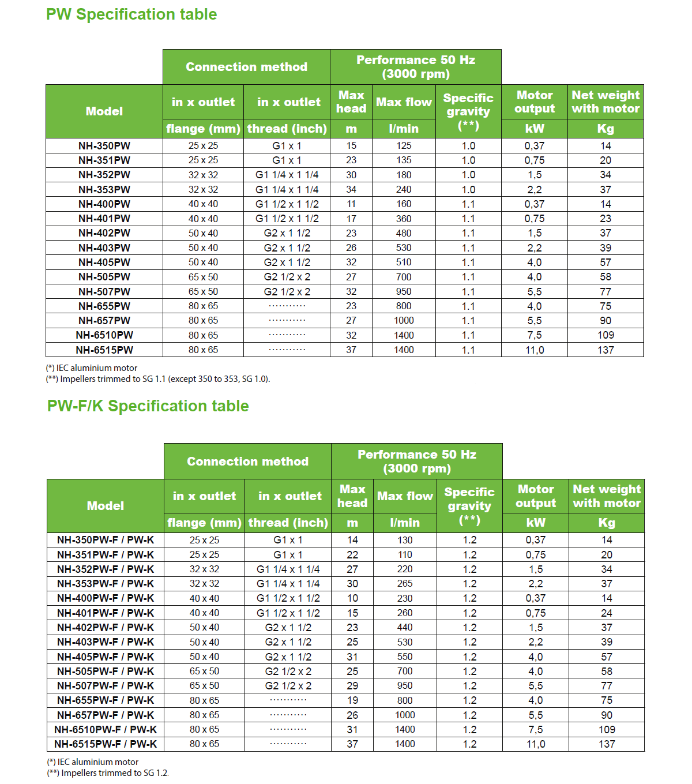Click the 'PW Specification table' heading
This screenshot has height=784, width=692.
point(131,14)
